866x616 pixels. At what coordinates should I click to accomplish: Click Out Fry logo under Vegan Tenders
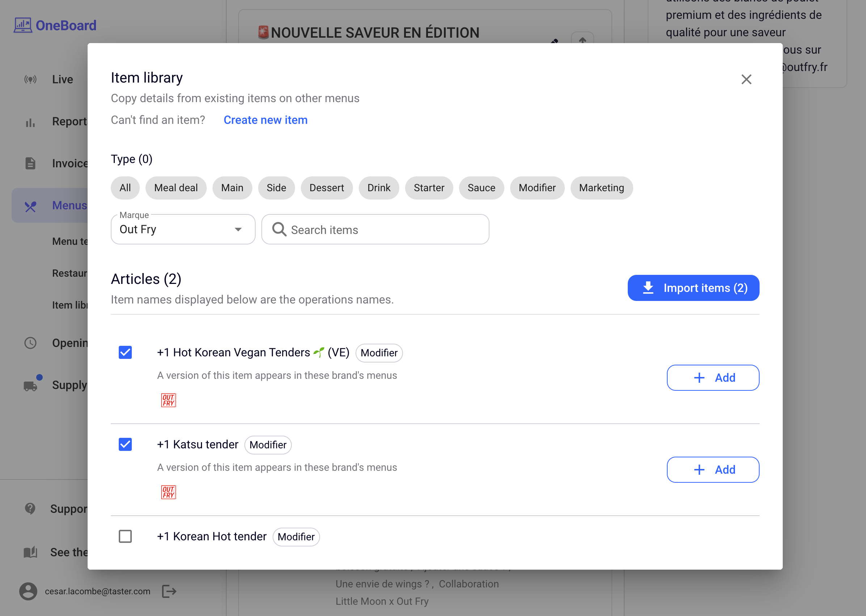[168, 400]
